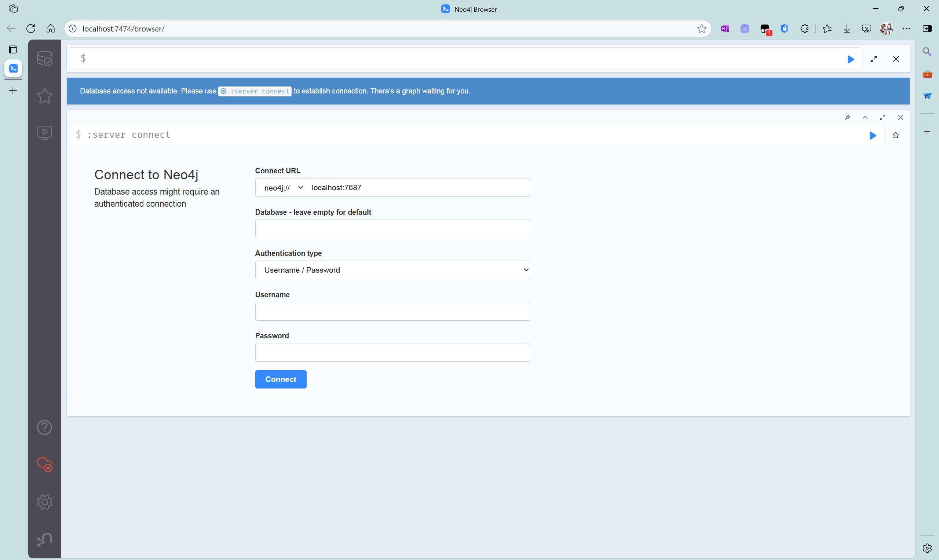Close the server connect frame
The height and width of the screenshot is (560, 939).
[x=900, y=117]
